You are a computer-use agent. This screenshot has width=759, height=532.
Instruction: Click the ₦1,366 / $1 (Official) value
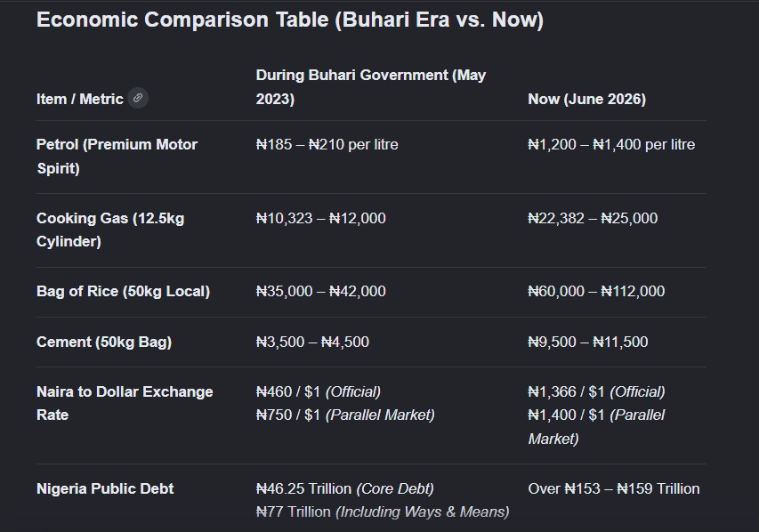pos(596,391)
